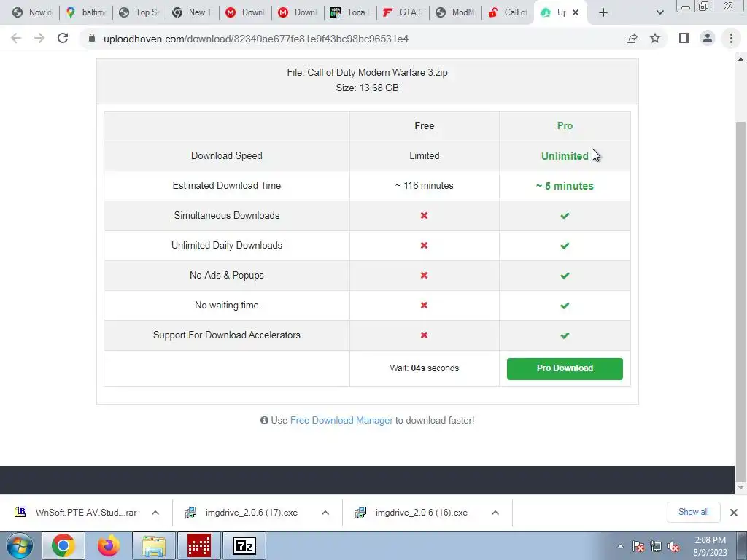Open the imgdrive_2.0.6 (16).exe download
The image size is (747, 560).
[x=413, y=513]
